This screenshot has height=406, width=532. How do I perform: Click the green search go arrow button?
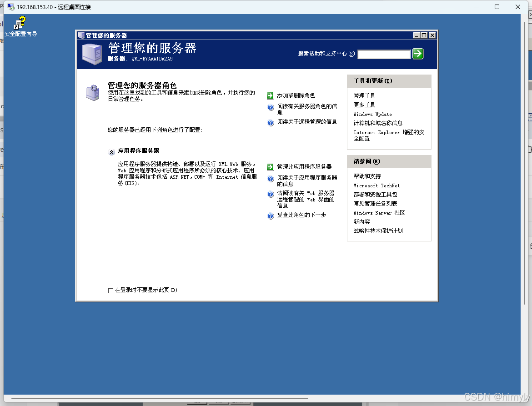[418, 54]
